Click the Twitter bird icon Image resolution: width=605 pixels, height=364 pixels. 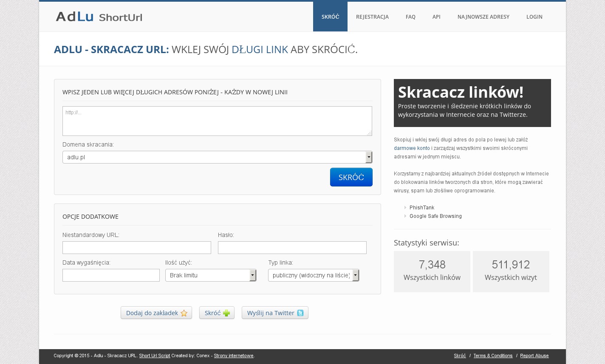pos(300,313)
